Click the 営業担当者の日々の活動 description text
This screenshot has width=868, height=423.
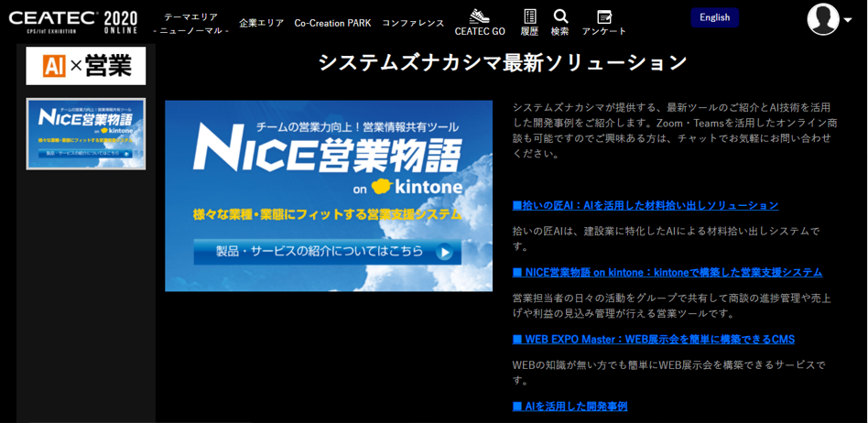671,306
